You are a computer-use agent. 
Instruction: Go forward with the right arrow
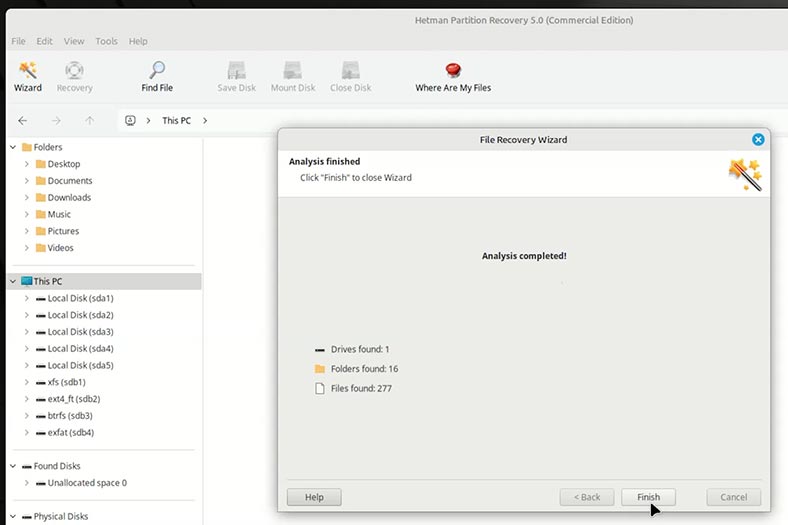point(56,121)
